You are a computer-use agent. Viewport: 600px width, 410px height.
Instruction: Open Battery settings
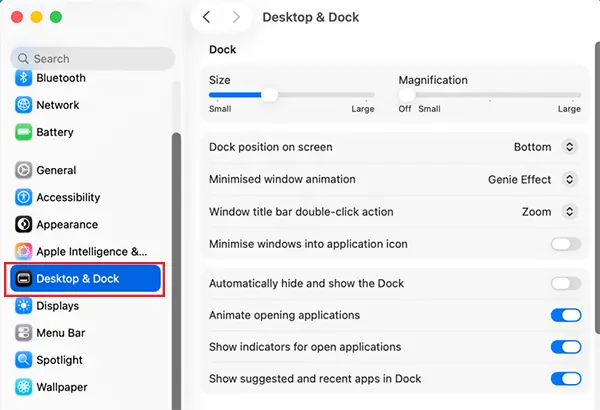point(55,132)
